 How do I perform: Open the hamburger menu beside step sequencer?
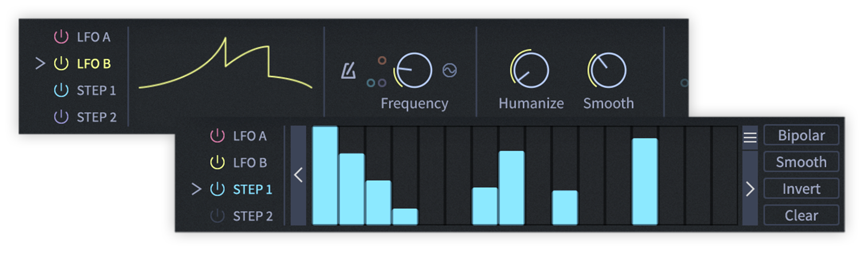[x=750, y=137]
